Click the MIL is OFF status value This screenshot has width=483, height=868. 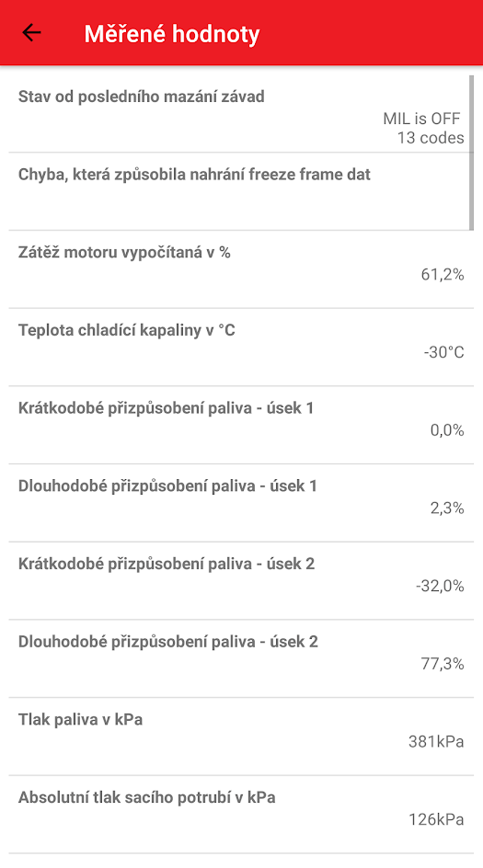tap(421, 119)
